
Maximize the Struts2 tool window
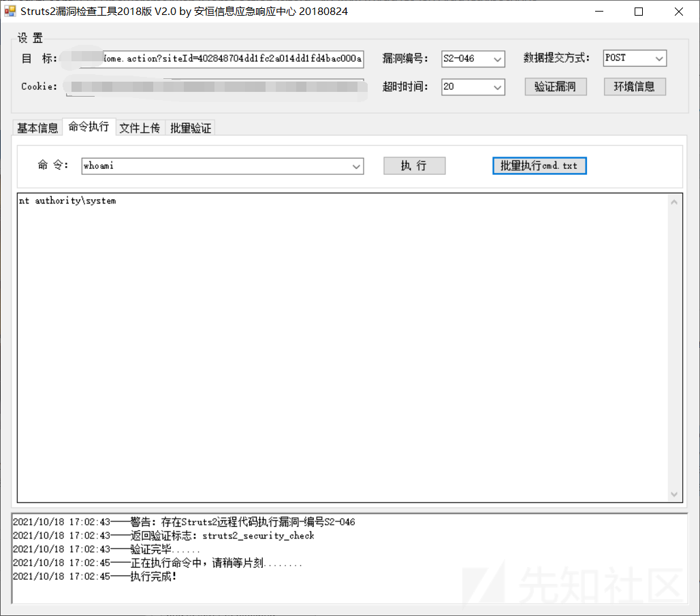click(x=639, y=12)
